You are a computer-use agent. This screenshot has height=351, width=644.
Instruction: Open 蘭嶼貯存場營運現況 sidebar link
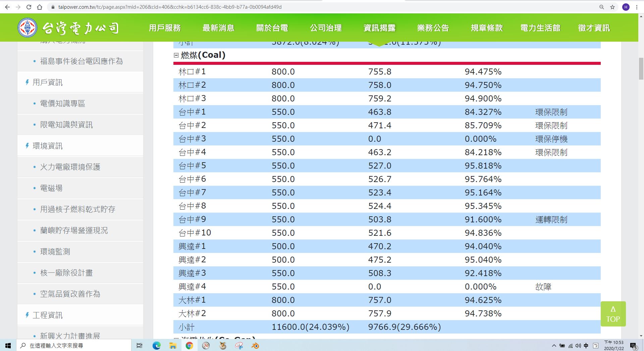click(74, 230)
